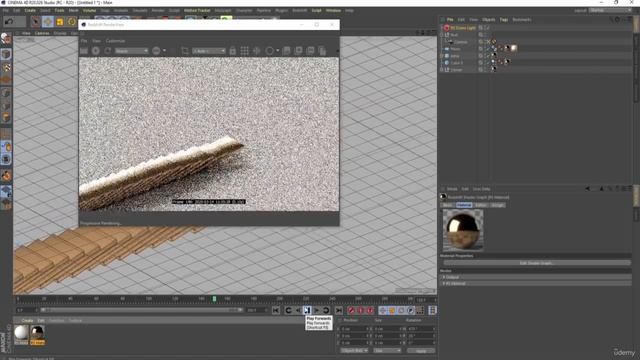Expand the Cloner object in Object Manager
This screenshot has height=360, width=640.
[442, 70]
